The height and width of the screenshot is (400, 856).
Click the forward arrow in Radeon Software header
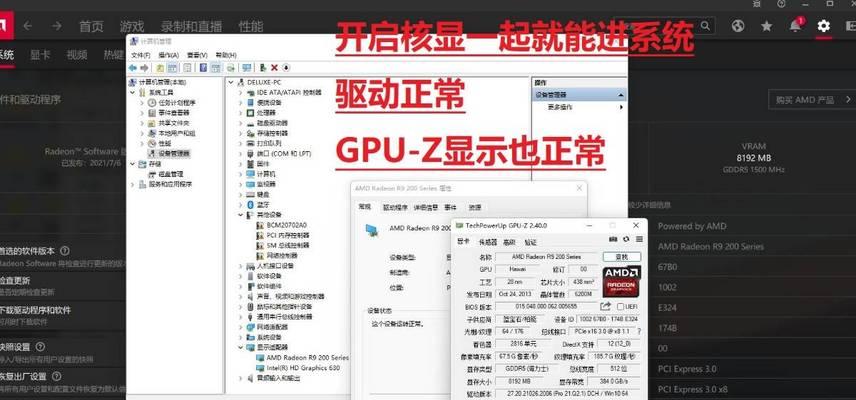pos(57,26)
